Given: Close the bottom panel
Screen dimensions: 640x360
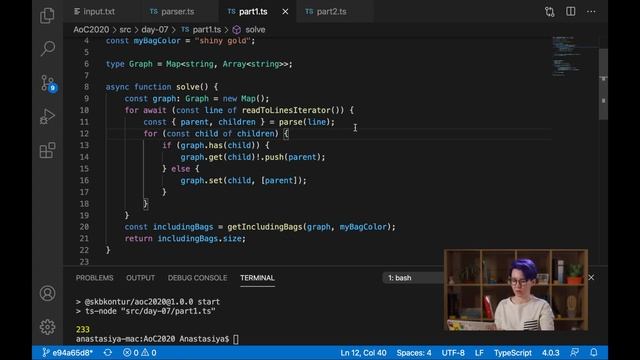Looking at the screenshot, I should click(x=591, y=278).
